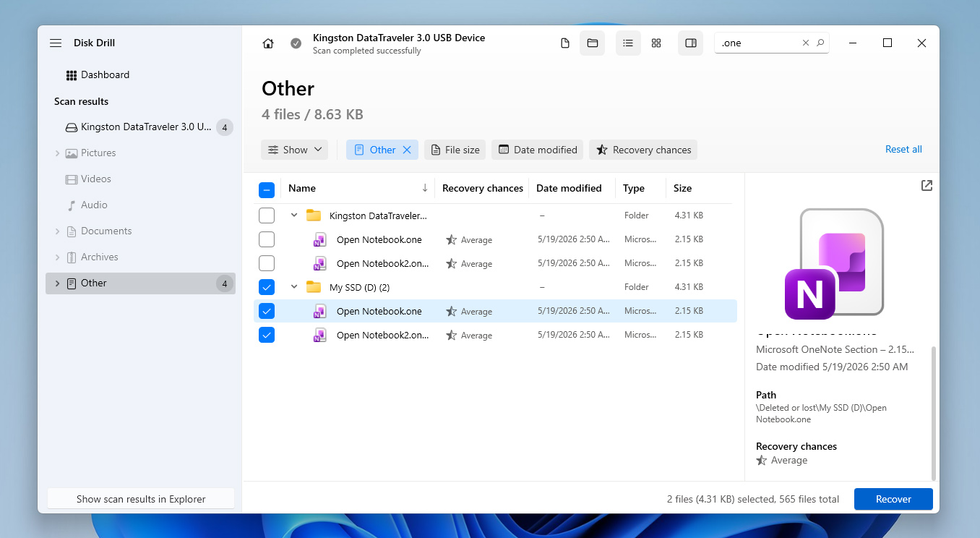The image size is (980, 538).
Task: Expand Documents in the sidebar
Action: coord(57,231)
